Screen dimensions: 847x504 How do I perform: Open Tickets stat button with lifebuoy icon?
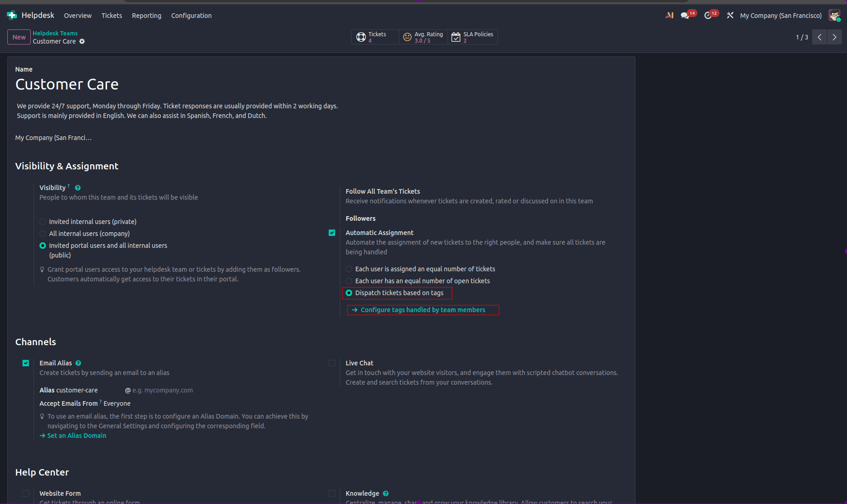375,37
